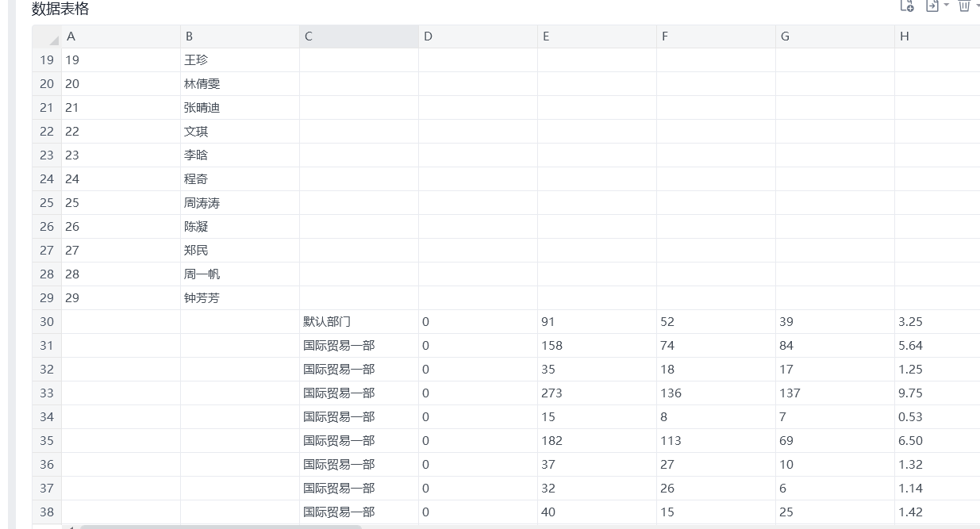
Task: Click cell containing 陈凝
Action: coord(240,227)
